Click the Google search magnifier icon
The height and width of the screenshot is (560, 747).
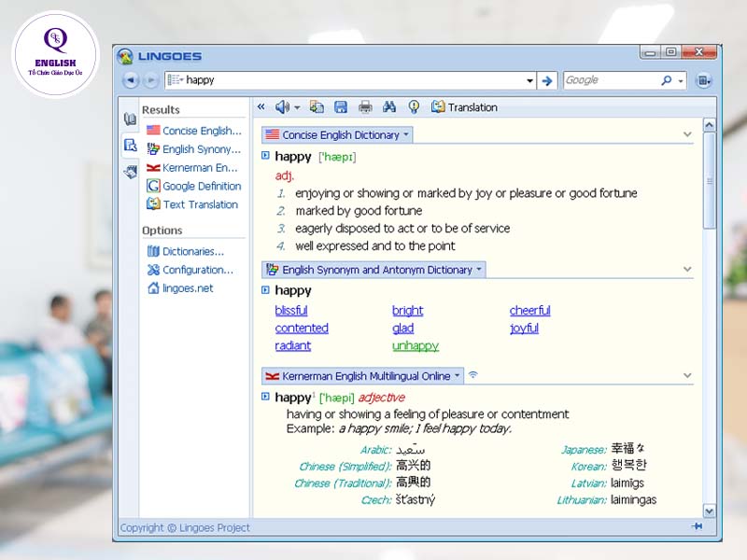(667, 80)
